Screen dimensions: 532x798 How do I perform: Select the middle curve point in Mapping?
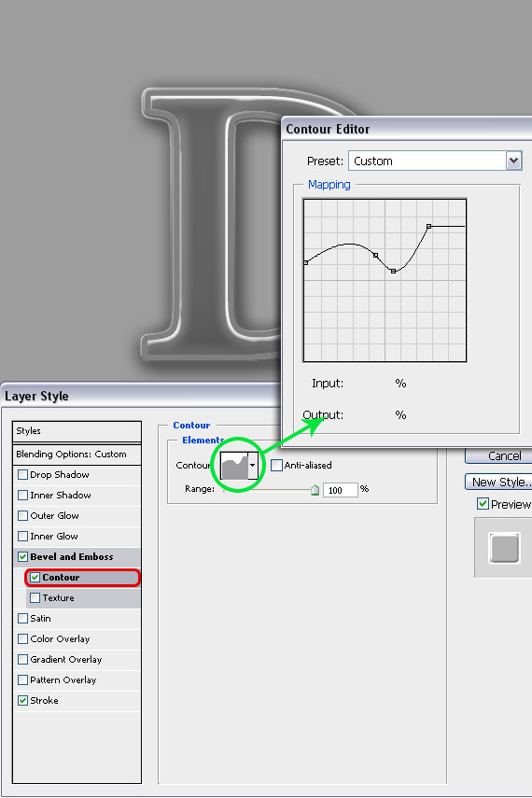376,255
